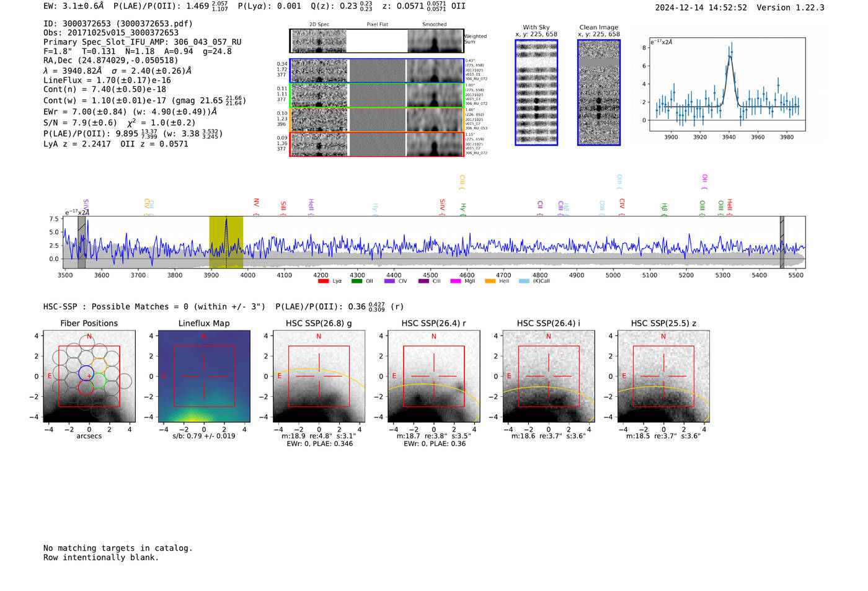This screenshot has width=868, height=591.
Task: Select the green-bordered 2D spectrum fiber row
Action: coord(376,96)
